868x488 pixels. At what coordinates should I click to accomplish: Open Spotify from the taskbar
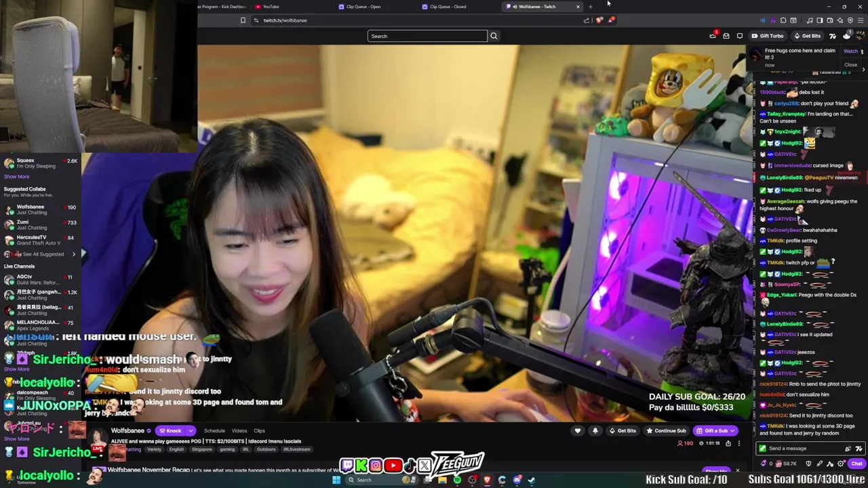pos(457,480)
